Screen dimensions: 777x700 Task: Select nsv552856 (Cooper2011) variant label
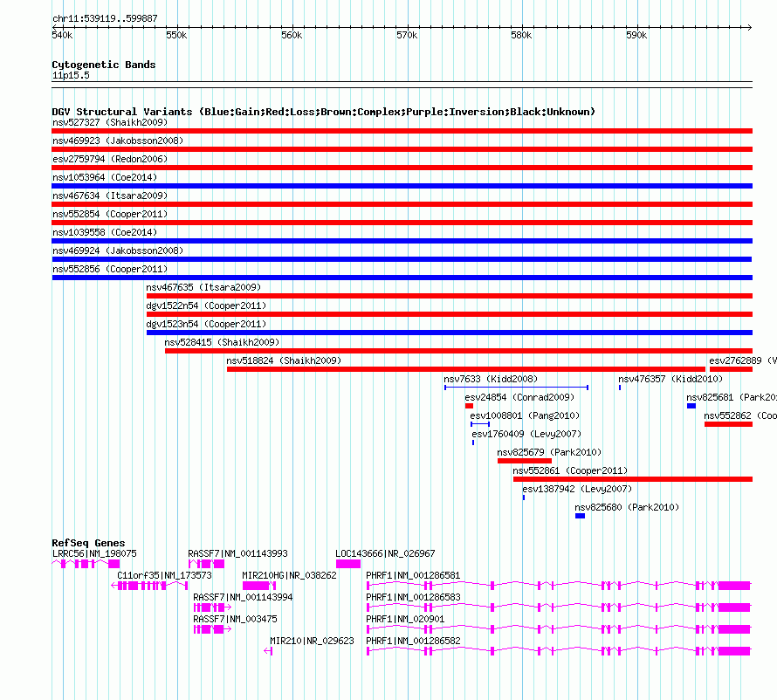tap(110, 269)
